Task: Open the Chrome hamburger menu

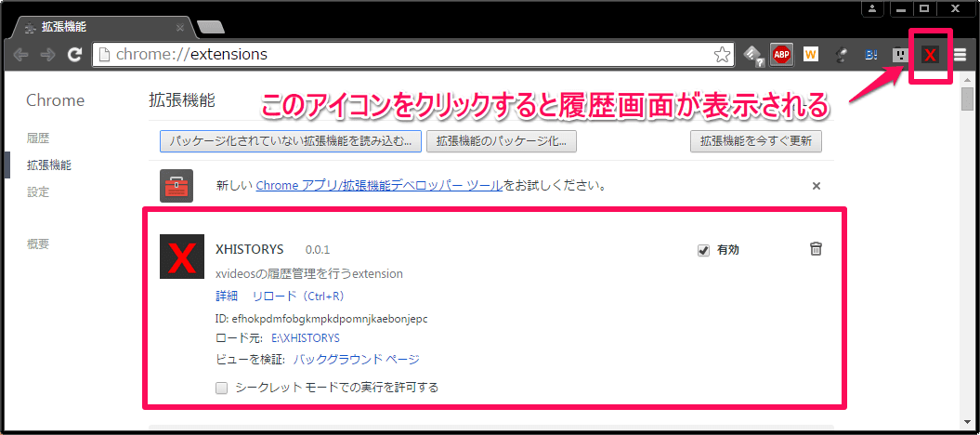Action: coord(960,55)
